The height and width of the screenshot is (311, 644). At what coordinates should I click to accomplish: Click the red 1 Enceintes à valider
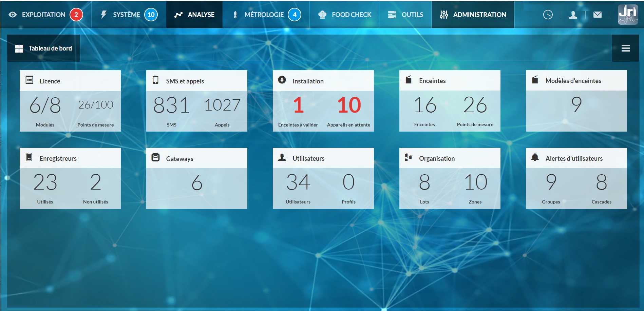click(298, 105)
